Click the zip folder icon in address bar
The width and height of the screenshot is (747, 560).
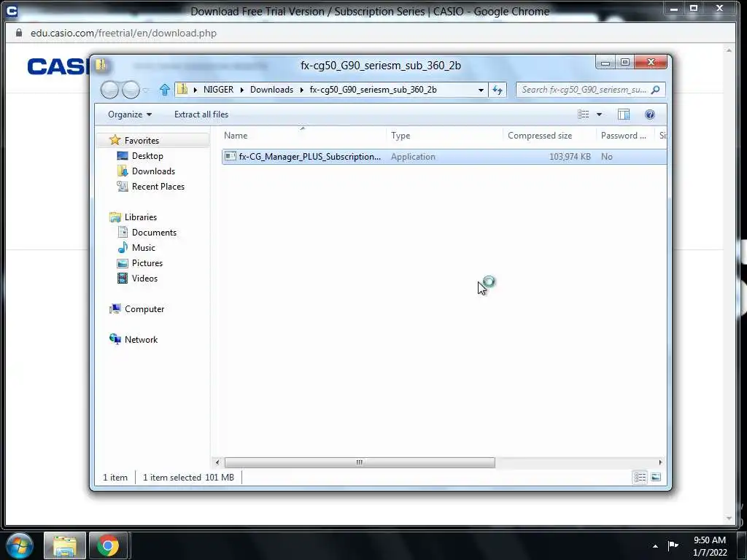pos(182,89)
